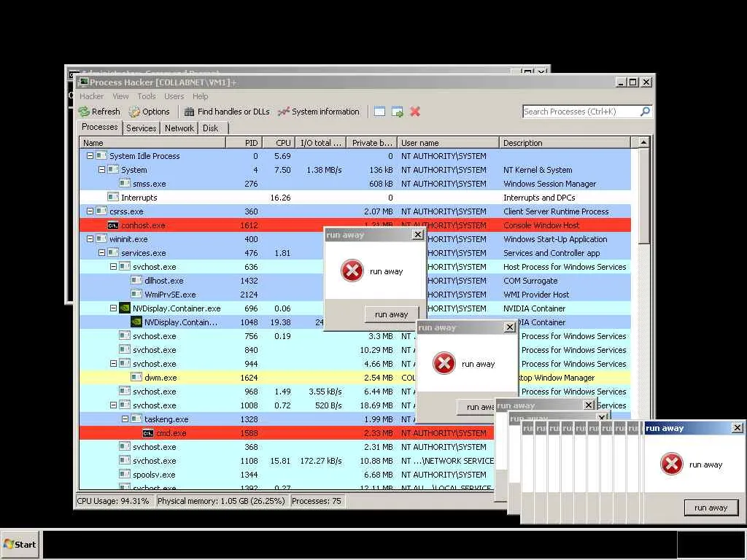Open the Users menu
Viewport: 747px width, 560px height.
point(174,96)
